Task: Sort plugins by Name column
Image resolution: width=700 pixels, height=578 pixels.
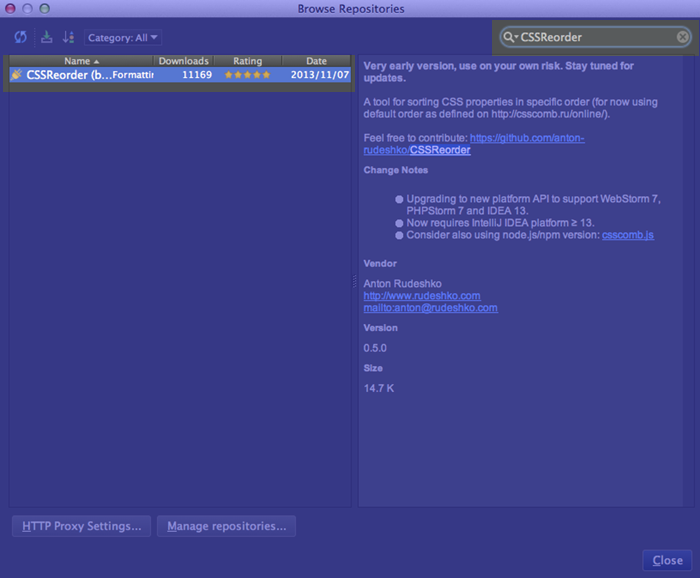Action: [81, 61]
